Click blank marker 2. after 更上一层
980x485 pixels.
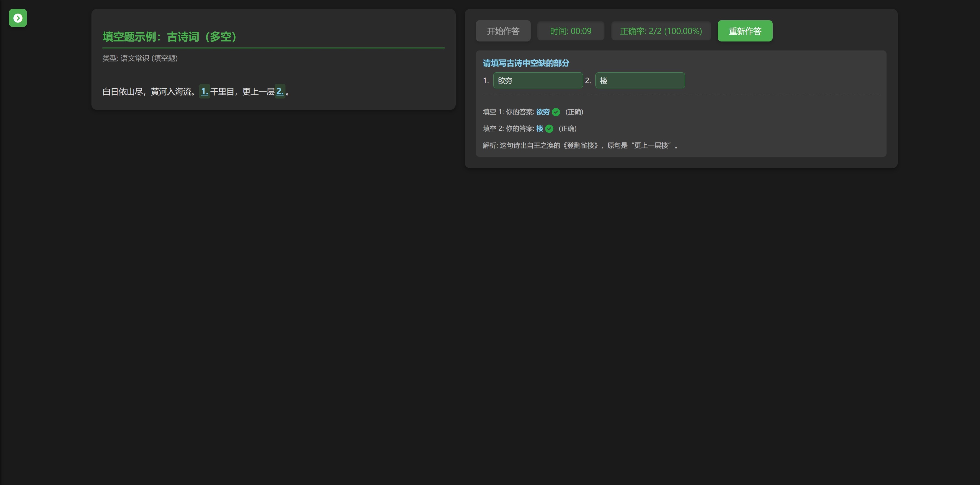coord(280,92)
